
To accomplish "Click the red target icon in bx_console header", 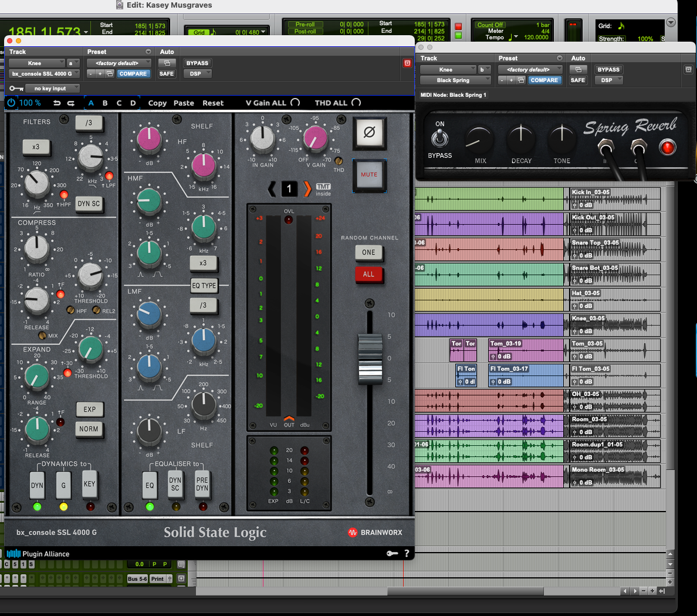I will pyautogui.click(x=407, y=63).
